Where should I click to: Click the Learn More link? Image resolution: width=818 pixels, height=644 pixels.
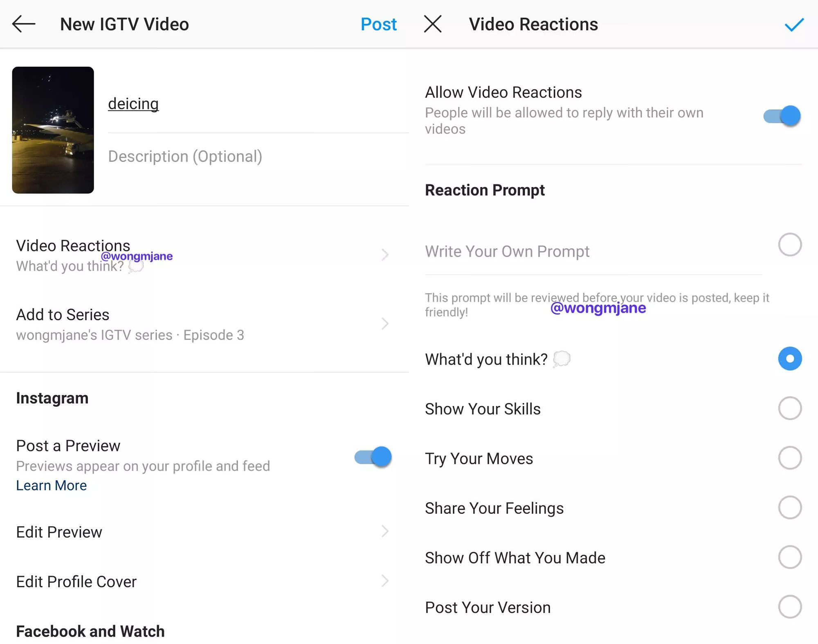[52, 485]
